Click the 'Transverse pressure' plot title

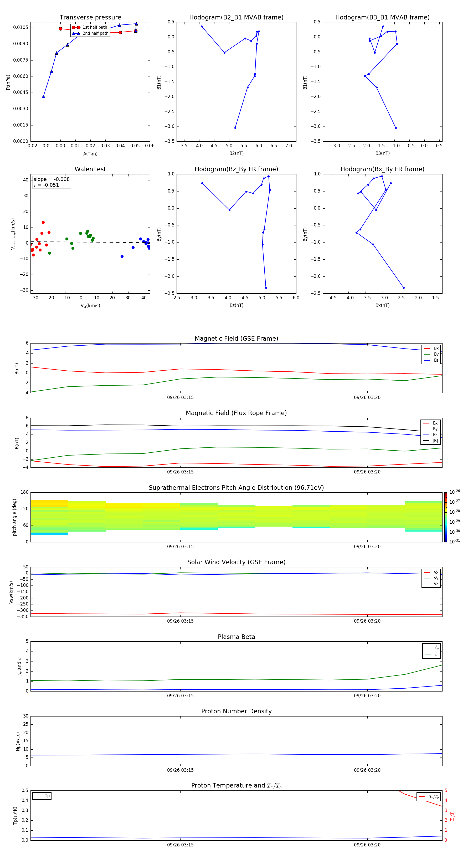(90, 18)
